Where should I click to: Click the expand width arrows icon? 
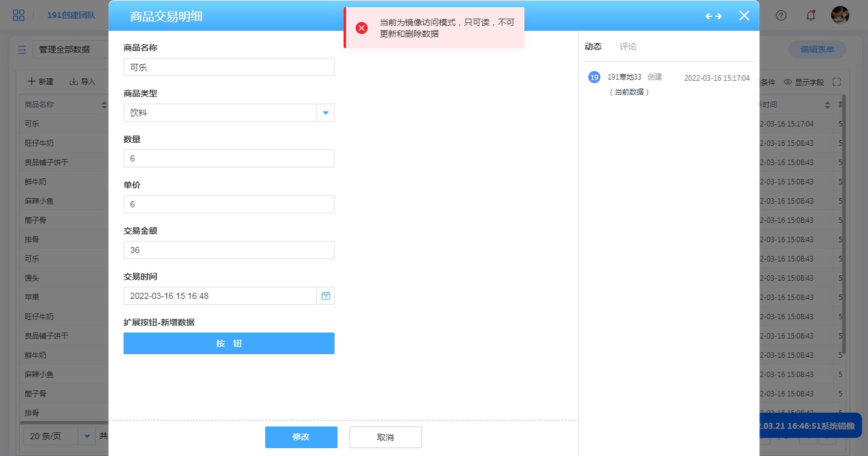coord(714,16)
